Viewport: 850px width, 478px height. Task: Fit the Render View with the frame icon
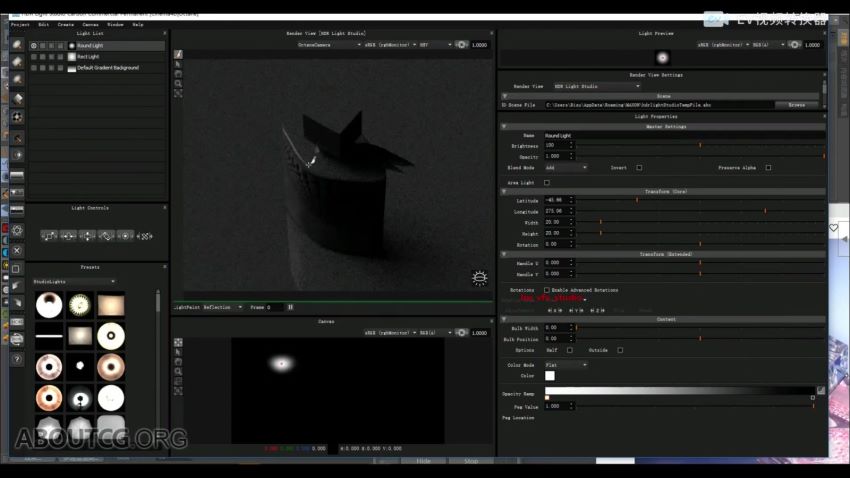point(178,93)
